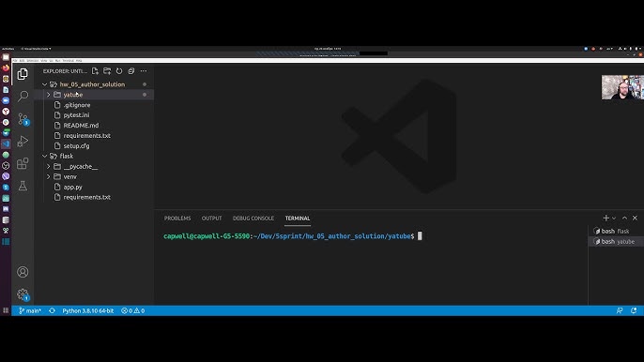Switch to the Output tab
This screenshot has height=362, width=644.
click(211, 219)
